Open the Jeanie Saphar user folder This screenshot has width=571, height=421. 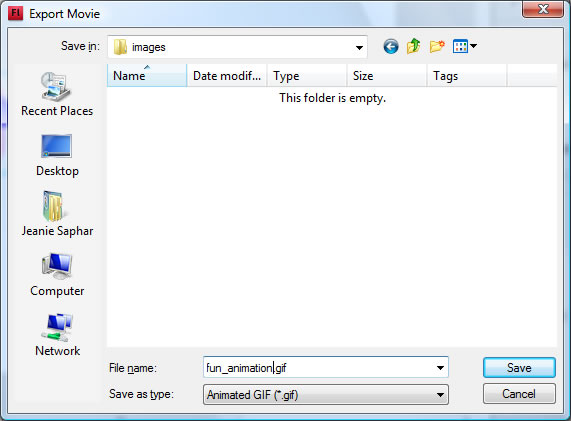click(x=57, y=214)
